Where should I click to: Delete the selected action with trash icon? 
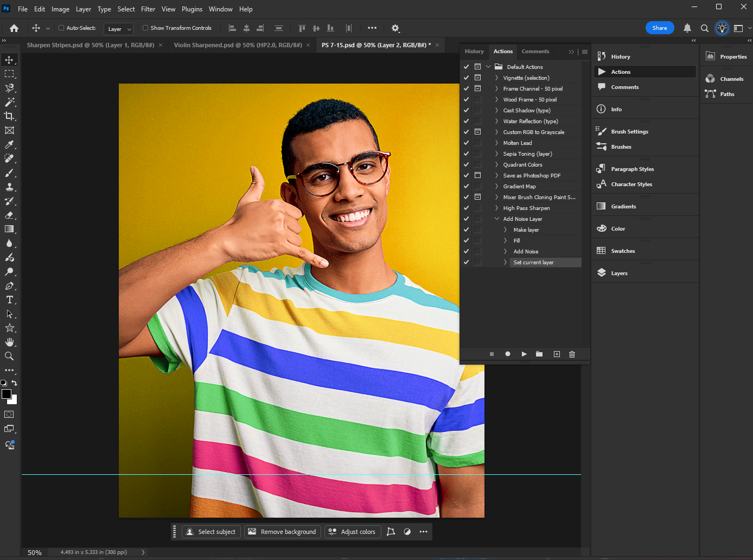pyautogui.click(x=572, y=354)
